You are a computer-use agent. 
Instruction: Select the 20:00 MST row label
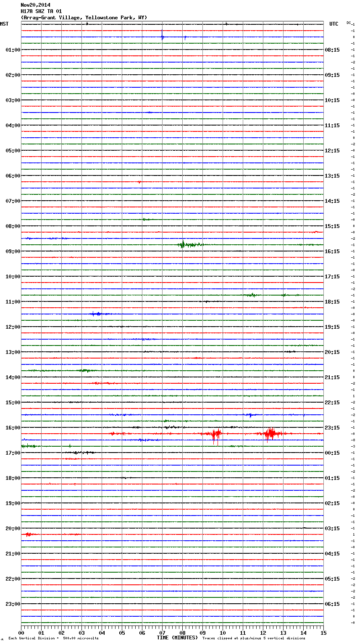pyautogui.click(x=13, y=529)
